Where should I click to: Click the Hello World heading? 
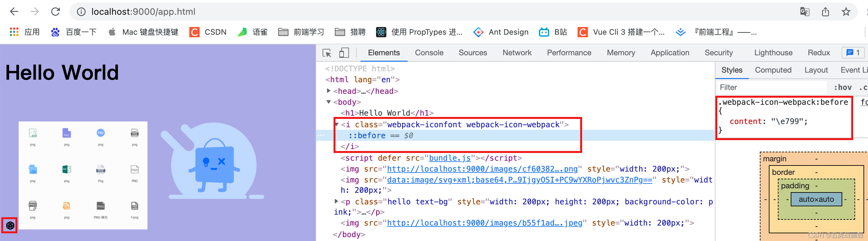62,72
